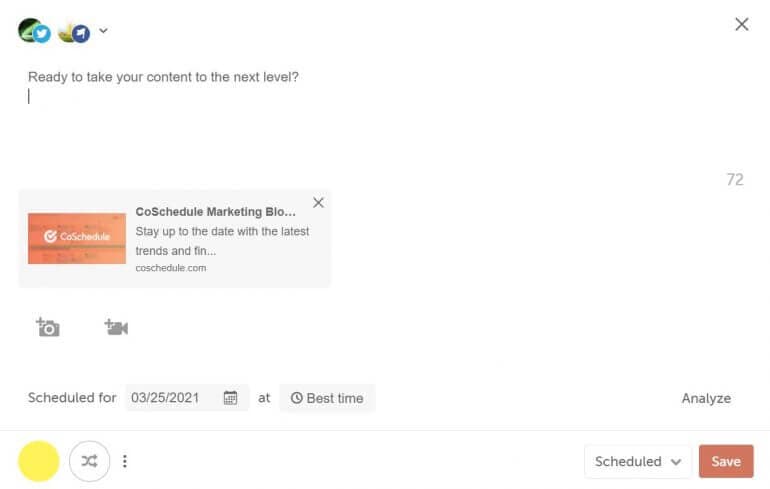This screenshot has height=489, width=770.
Task: Add a video with video camera icon
Action: tap(116, 327)
